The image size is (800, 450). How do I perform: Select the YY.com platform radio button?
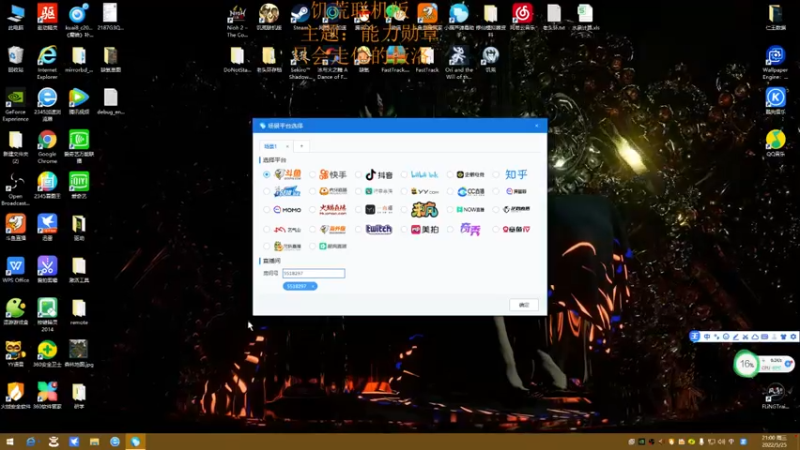point(404,191)
